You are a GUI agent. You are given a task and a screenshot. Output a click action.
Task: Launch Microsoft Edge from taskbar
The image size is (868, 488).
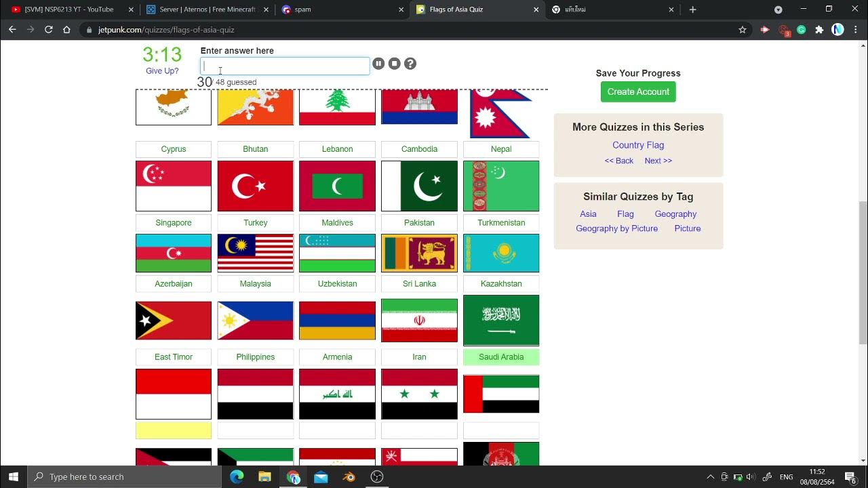(x=237, y=476)
